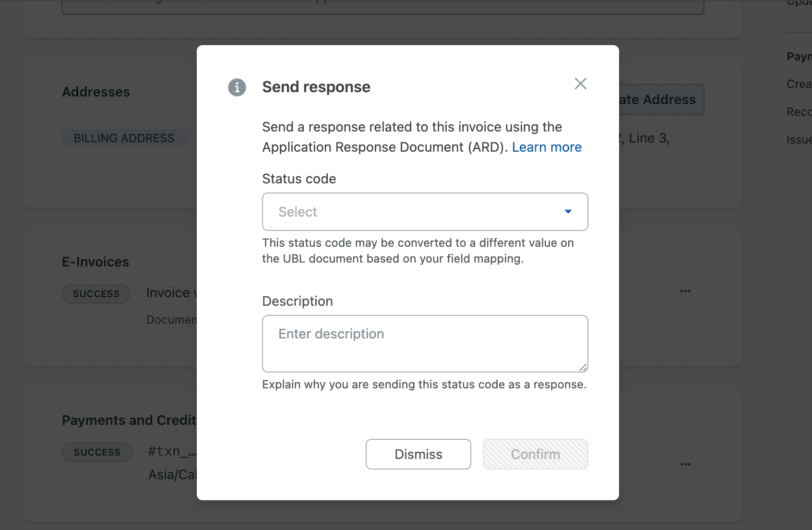
Task: Close the Send response dialog
Action: coord(581,84)
